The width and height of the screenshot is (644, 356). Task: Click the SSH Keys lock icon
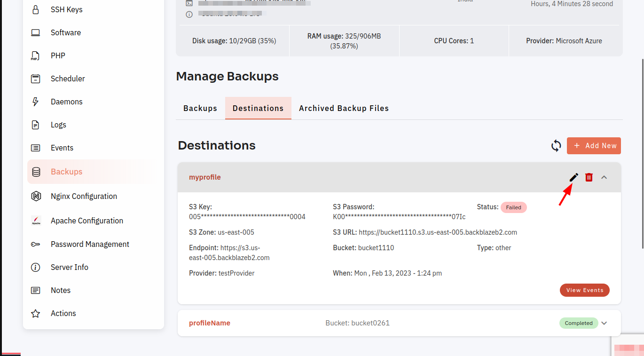(36, 9)
